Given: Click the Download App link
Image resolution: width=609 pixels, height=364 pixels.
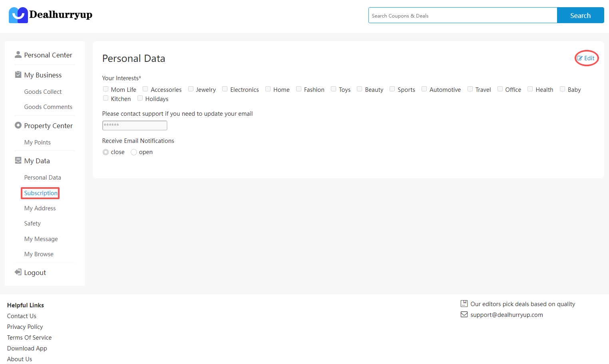Looking at the screenshot, I should (x=27, y=348).
